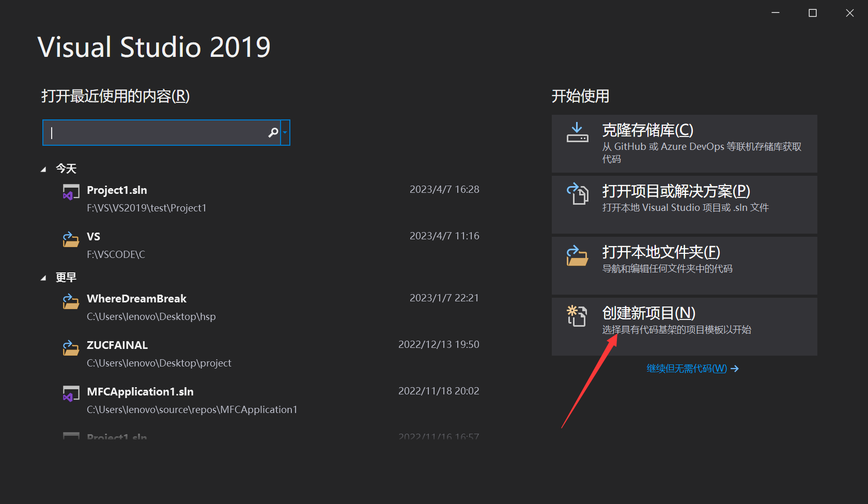Collapse the 今天 group
Screen dimensions: 868x504
43,169
